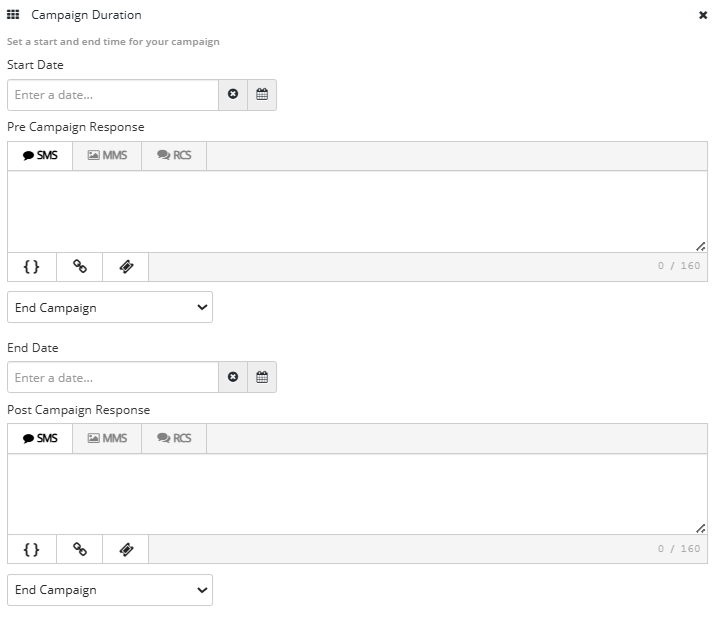Image resolution: width=716 pixels, height=624 pixels.
Task: Open the Start Date calendar picker
Action: point(262,95)
